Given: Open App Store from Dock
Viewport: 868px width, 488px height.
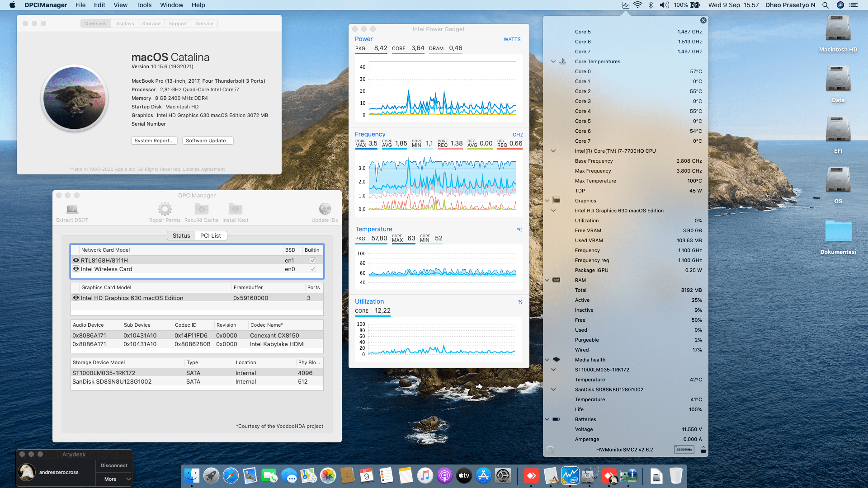Looking at the screenshot, I should click(483, 475).
